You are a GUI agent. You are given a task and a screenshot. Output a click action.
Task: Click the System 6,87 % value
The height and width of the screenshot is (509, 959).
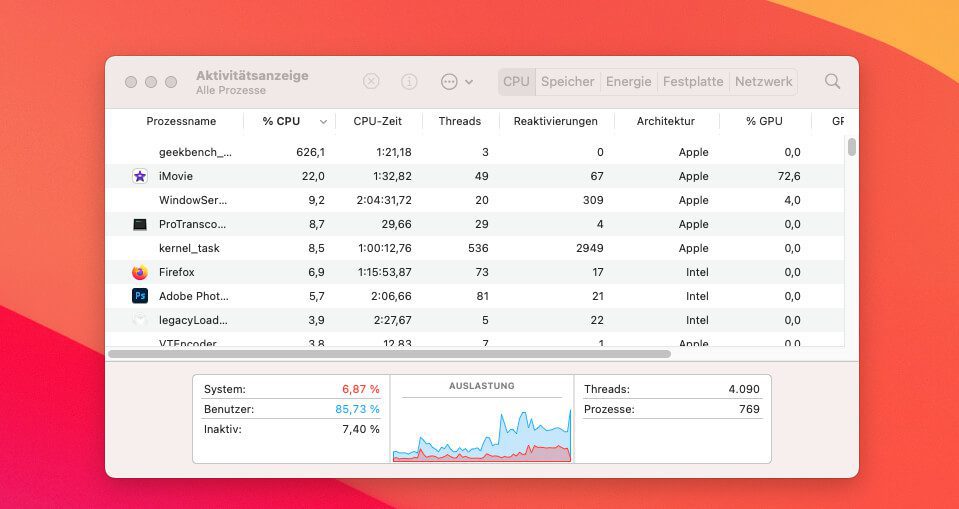tap(361, 389)
